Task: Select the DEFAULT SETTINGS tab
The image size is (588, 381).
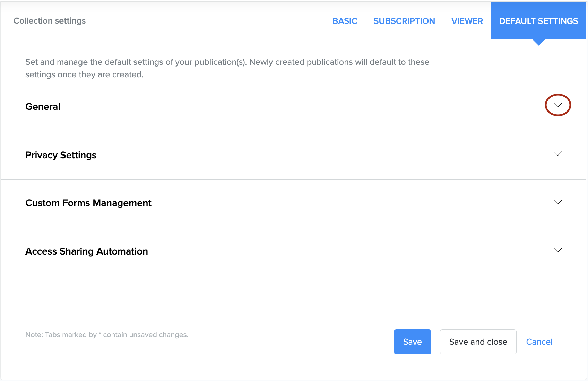Action: (x=538, y=21)
